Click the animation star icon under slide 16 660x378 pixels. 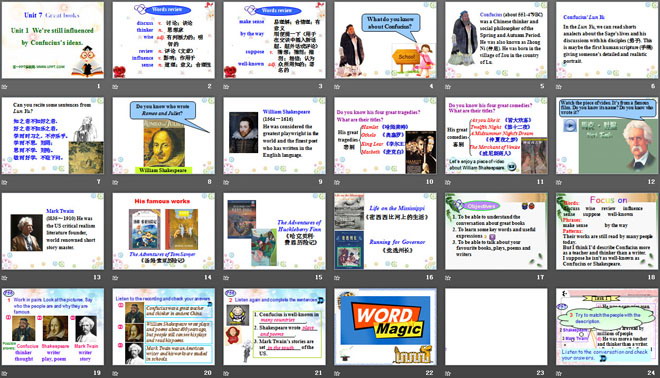(337, 277)
